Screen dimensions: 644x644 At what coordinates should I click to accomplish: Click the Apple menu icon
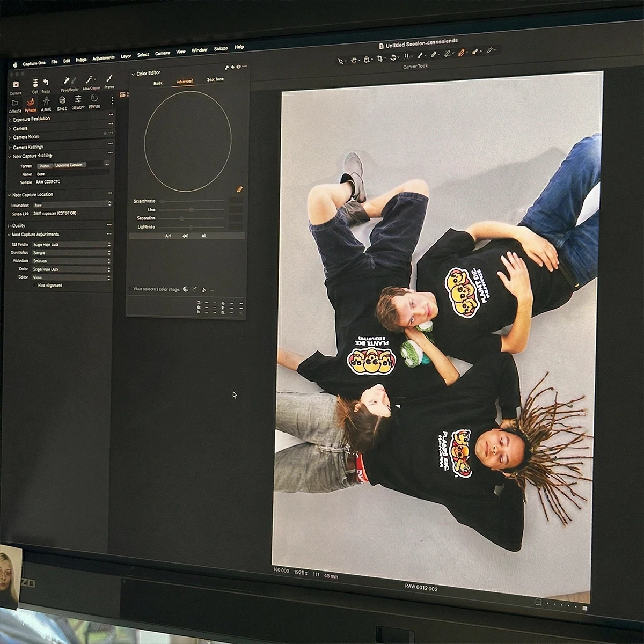point(15,64)
